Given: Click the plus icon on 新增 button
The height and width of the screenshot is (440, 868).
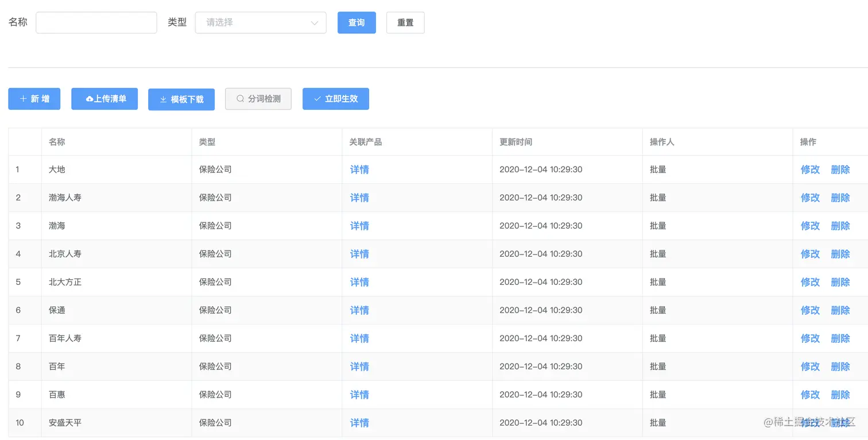Looking at the screenshot, I should click(x=24, y=99).
